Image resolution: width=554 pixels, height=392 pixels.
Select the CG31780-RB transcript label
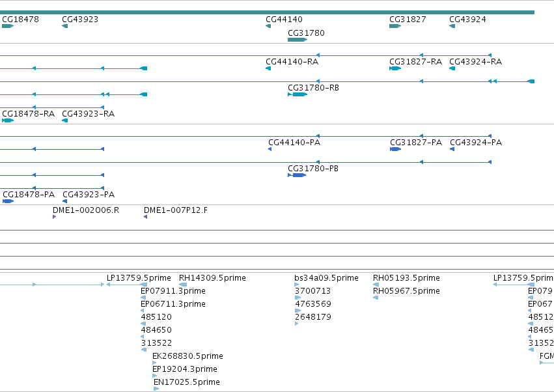pos(313,88)
